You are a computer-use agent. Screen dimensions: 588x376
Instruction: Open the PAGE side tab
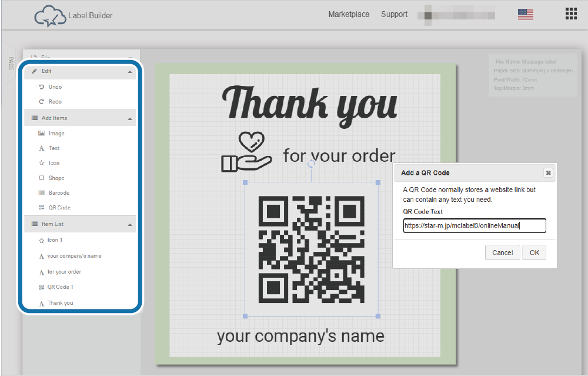point(11,64)
